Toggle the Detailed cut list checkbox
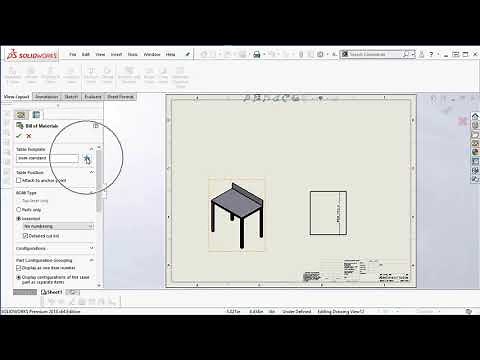 pyautogui.click(x=25, y=236)
